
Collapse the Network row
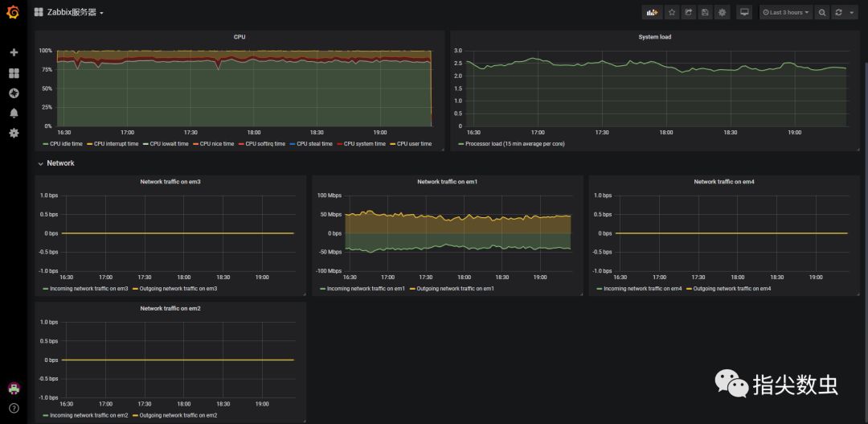[56, 163]
